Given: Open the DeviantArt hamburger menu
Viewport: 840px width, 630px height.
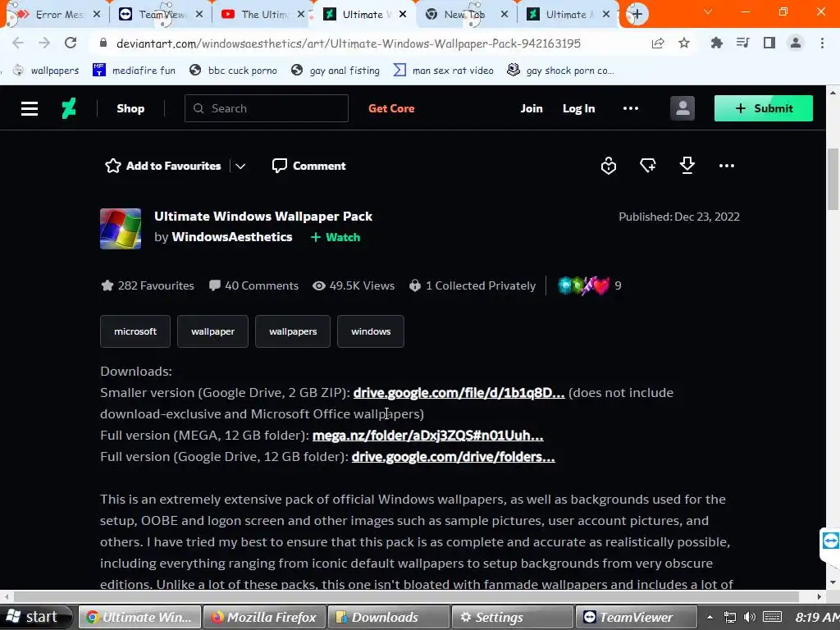Looking at the screenshot, I should point(30,109).
